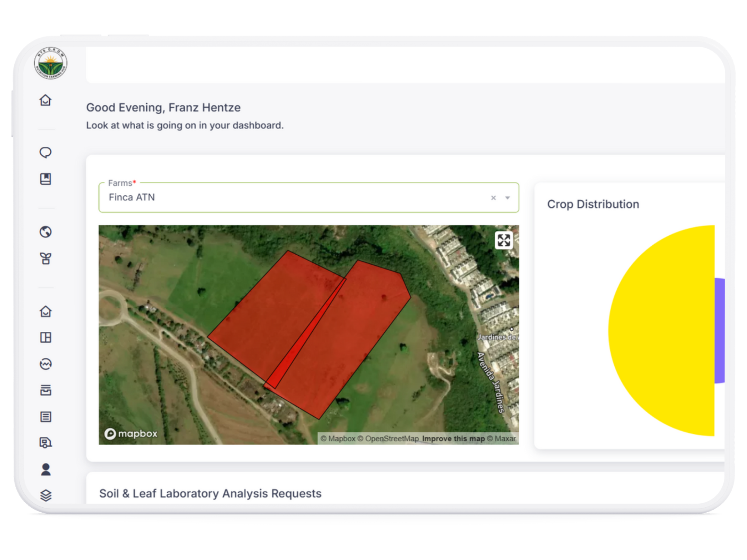Clear the Finca ATN farm selection

pyautogui.click(x=493, y=197)
